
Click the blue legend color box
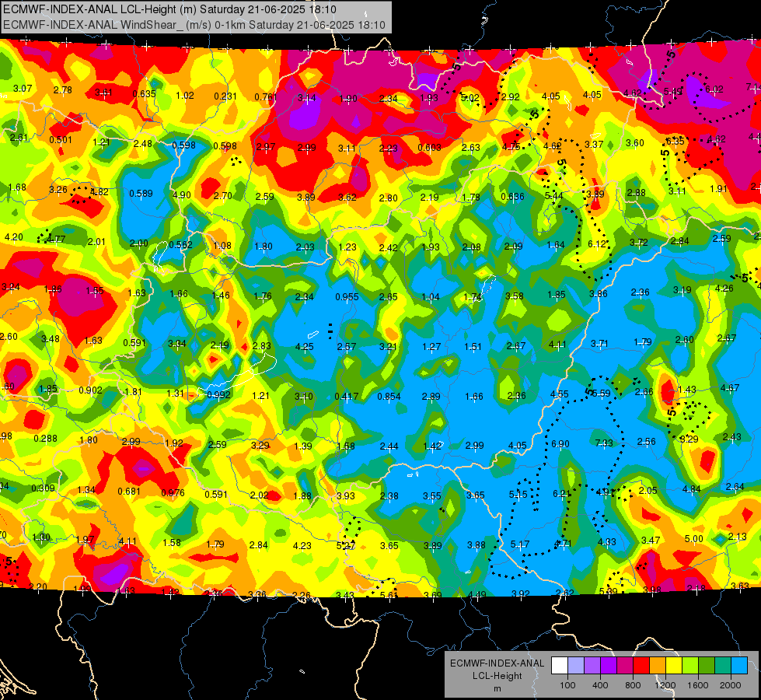(739, 666)
